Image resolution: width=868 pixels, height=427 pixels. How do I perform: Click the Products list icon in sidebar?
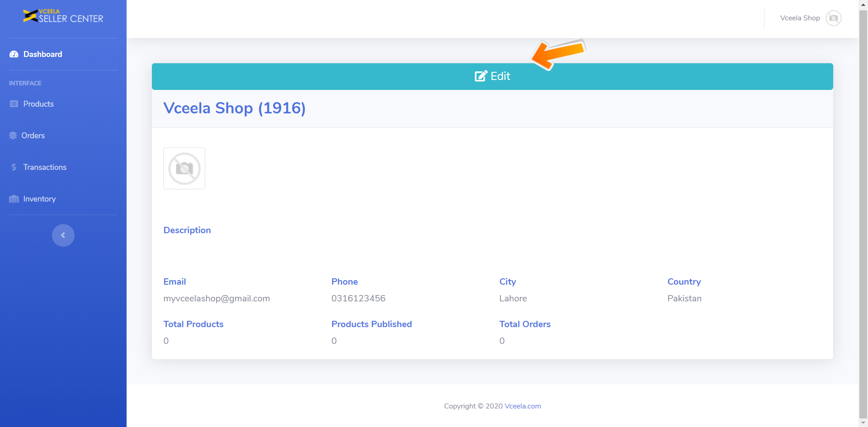[x=14, y=104]
